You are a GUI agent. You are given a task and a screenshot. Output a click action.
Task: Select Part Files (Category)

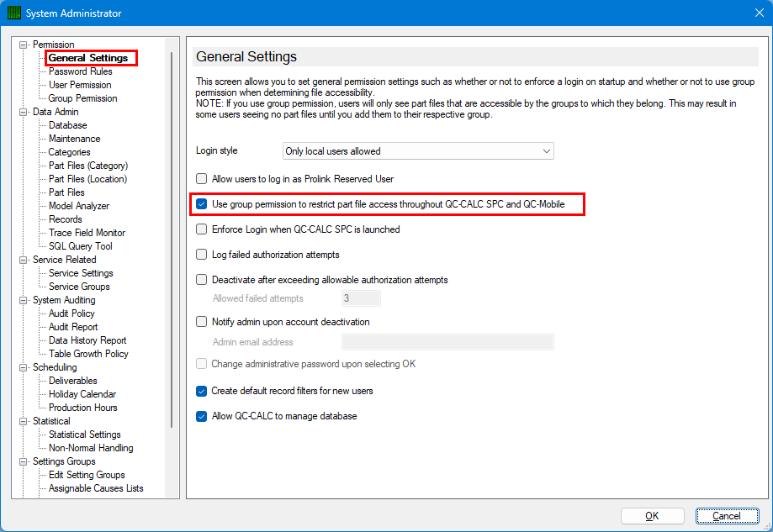[88, 166]
